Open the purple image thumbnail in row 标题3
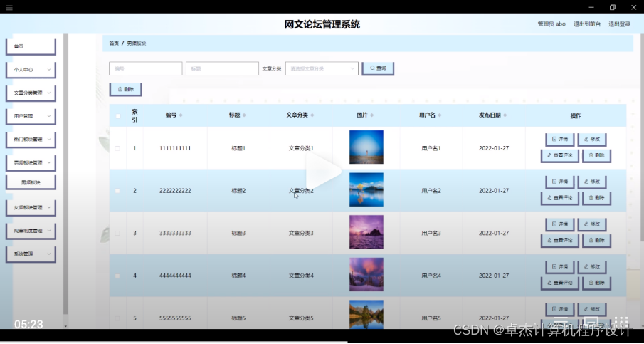Image resolution: width=644 pixels, height=344 pixels. pyautogui.click(x=366, y=231)
